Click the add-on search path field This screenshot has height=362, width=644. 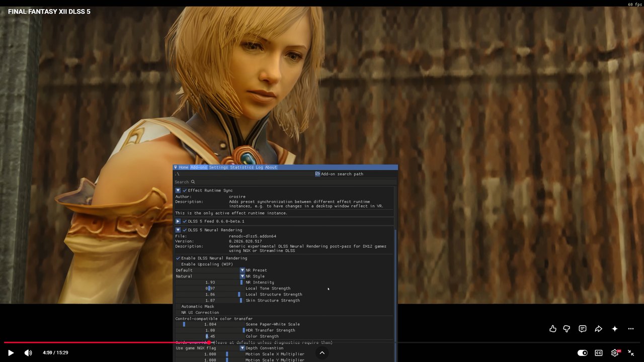pyautogui.click(x=244, y=174)
